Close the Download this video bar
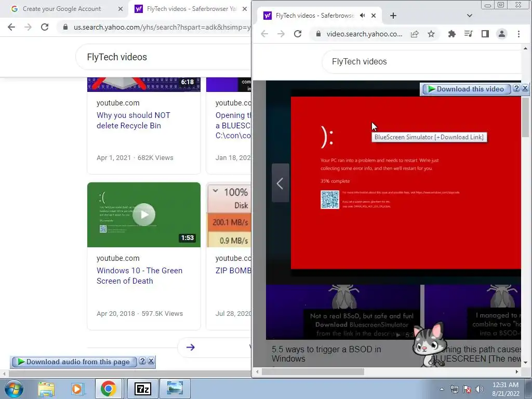The height and width of the screenshot is (399, 532). [525, 88]
